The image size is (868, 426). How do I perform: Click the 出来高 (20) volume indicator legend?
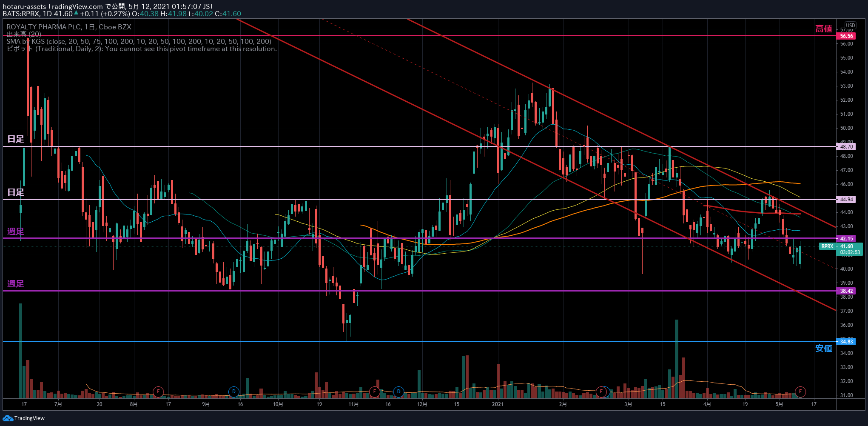point(24,34)
